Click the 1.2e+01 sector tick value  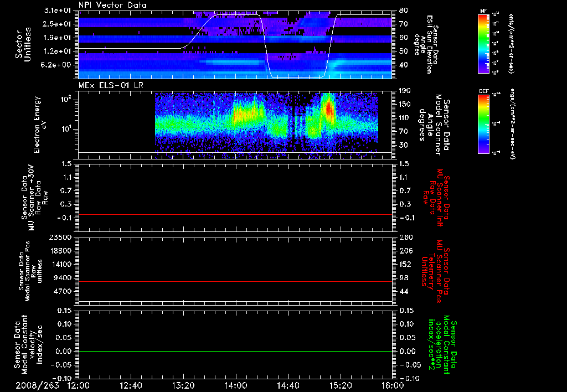pos(59,51)
